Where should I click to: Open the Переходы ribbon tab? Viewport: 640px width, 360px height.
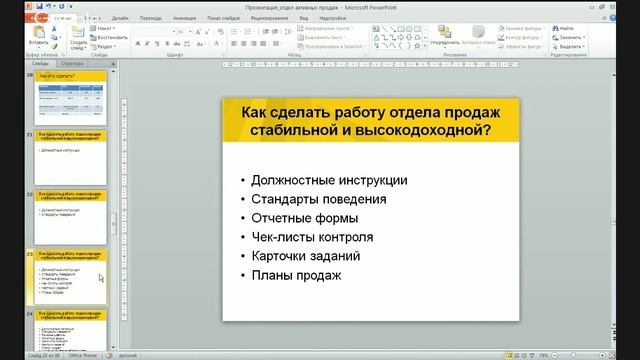pyautogui.click(x=151, y=18)
